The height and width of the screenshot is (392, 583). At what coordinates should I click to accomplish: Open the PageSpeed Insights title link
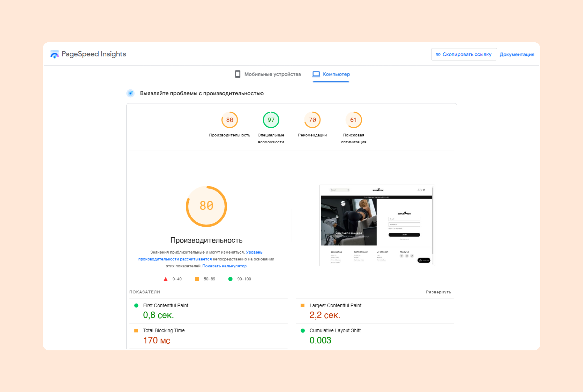tap(94, 54)
